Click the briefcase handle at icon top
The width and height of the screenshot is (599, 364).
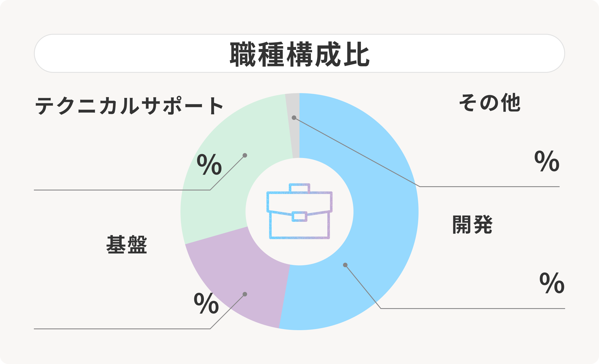[299, 188]
